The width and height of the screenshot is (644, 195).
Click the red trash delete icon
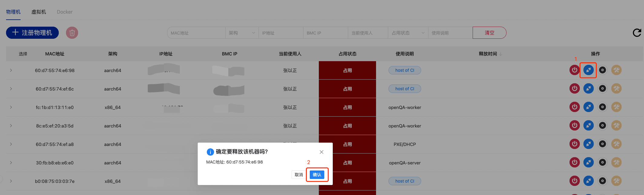click(x=72, y=33)
